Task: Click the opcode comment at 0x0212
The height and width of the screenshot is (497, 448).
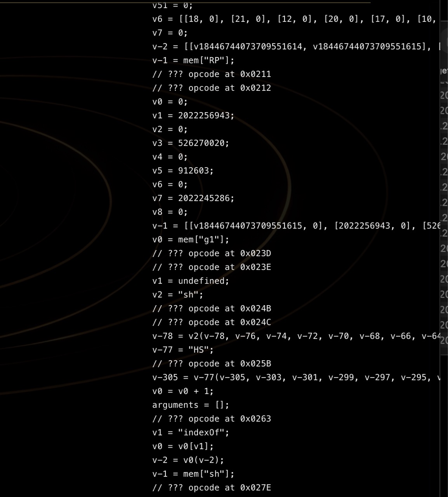Action: click(x=212, y=88)
